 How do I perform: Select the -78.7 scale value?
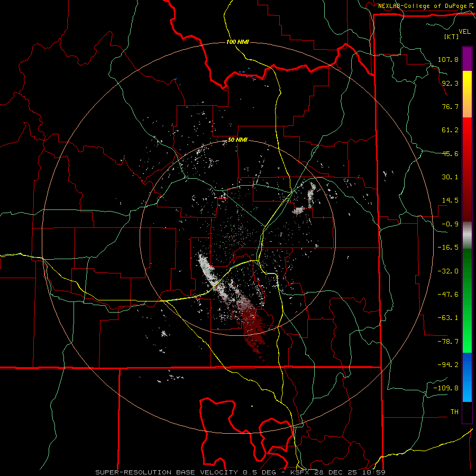tap(448, 341)
